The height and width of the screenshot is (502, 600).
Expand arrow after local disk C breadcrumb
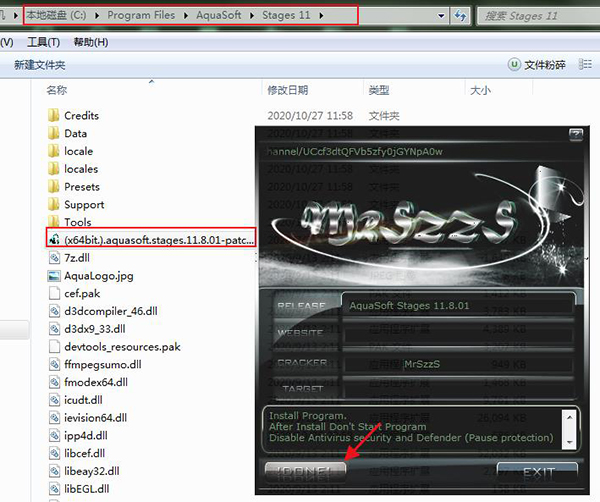pyautogui.click(x=97, y=15)
